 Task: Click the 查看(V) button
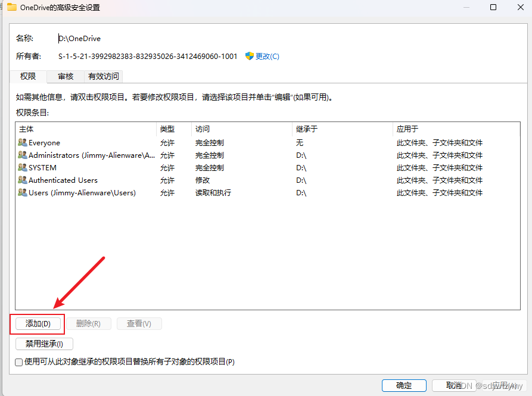pyautogui.click(x=139, y=323)
